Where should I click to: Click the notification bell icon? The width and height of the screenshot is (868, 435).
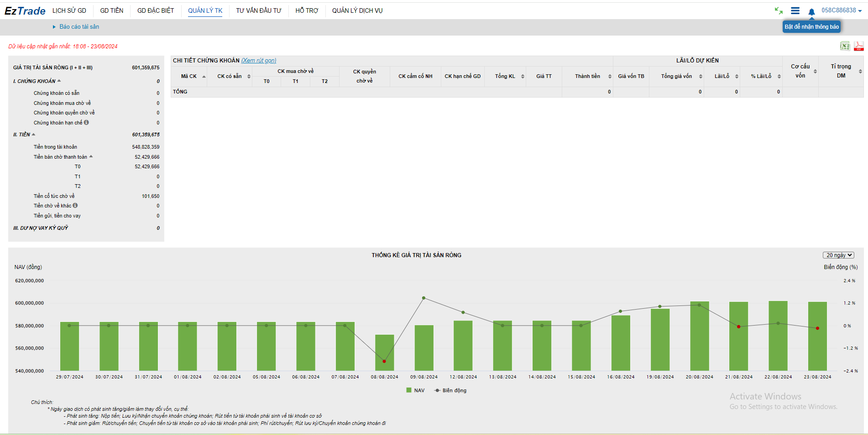pyautogui.click(x=811, y=12)
